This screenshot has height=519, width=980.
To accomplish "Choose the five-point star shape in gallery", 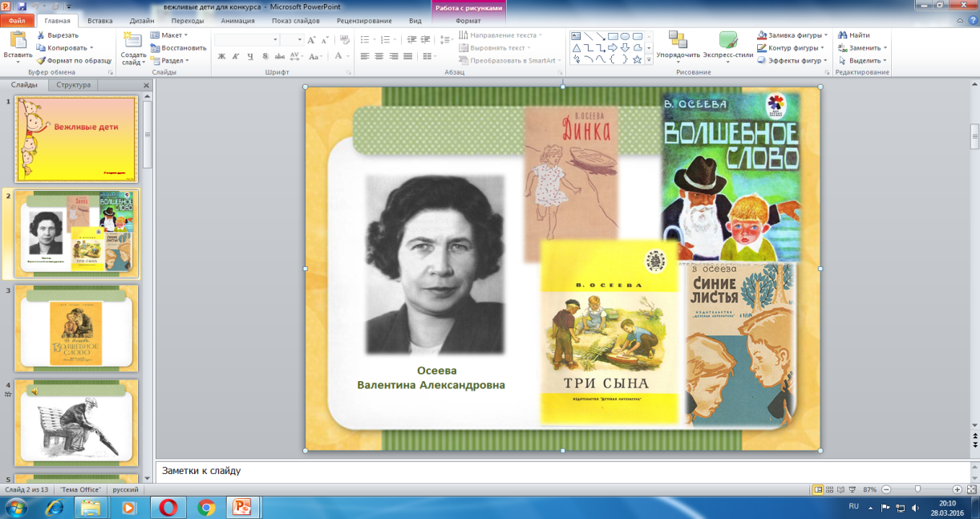I will (x=637, y=59).
